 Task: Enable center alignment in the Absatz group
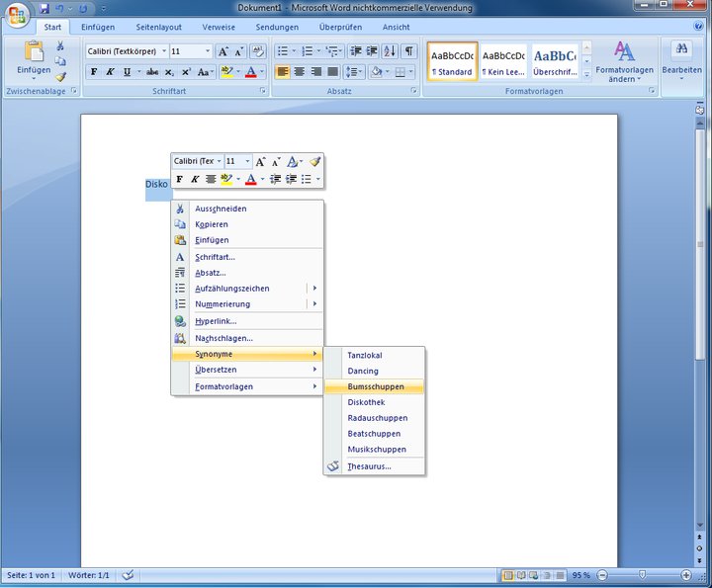(300, 72)
